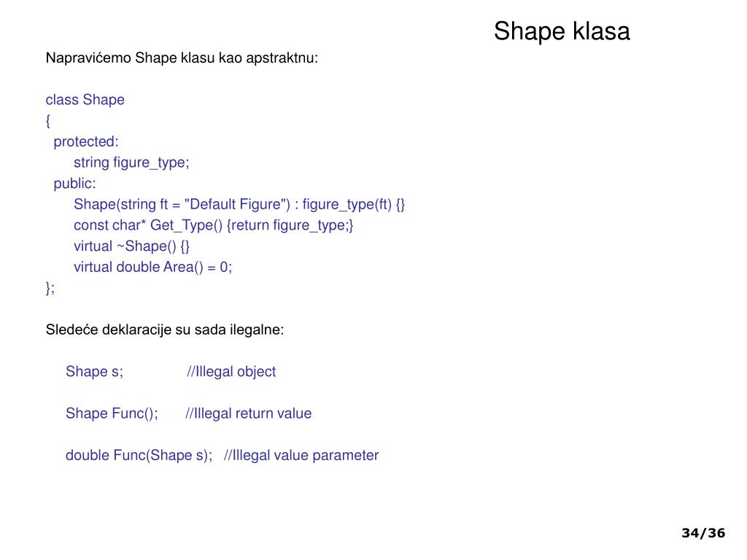Select the "Shape Func();" declaration
Viewport: 747px width, 560px height.
(112, 413)
